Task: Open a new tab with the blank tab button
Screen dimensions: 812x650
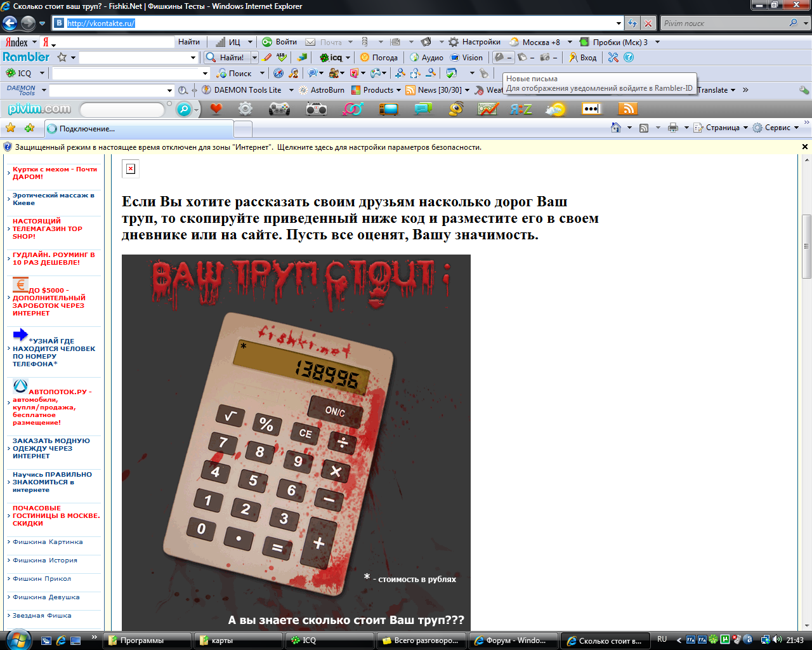Action: click(243, 129)
